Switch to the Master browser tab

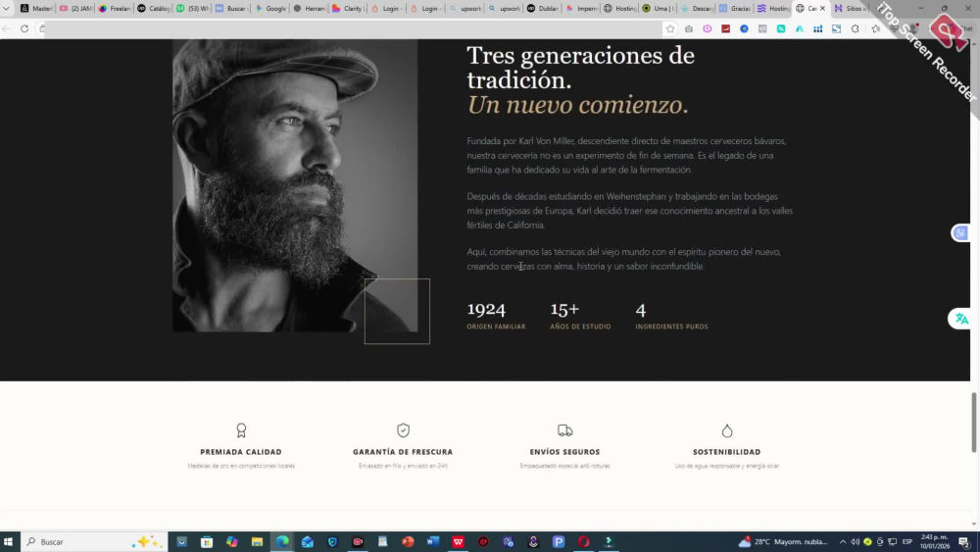pyautogui.click(x=36, y=8)
